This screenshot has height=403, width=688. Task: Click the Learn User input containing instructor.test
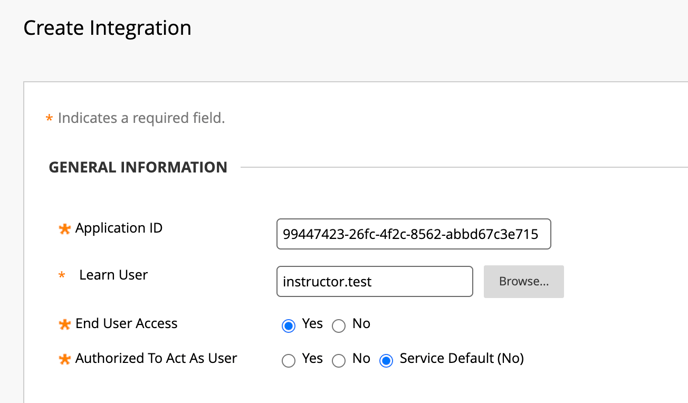[374, 281]
